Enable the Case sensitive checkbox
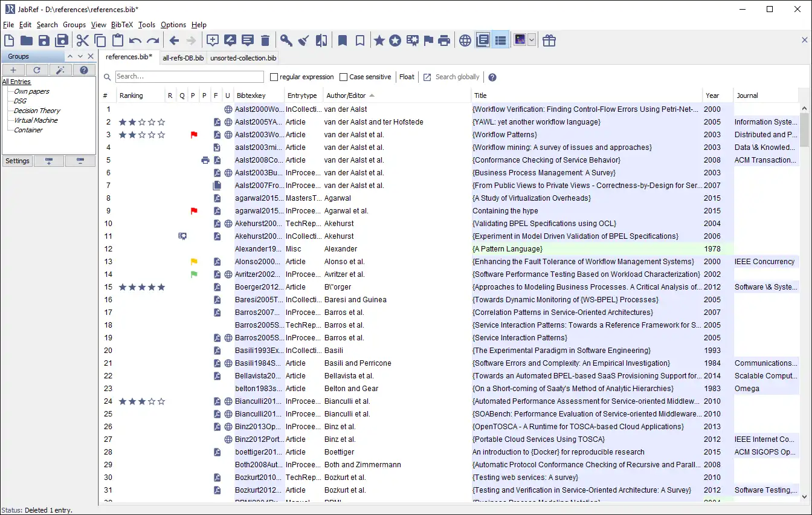This screenshot has width=812, height=515. [343, 77]
